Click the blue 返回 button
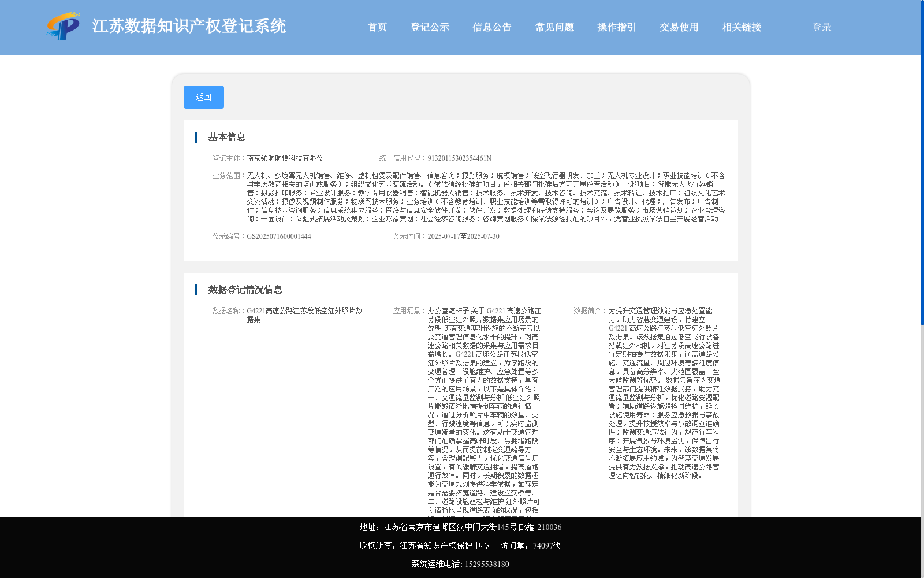 tap(204, 97)
